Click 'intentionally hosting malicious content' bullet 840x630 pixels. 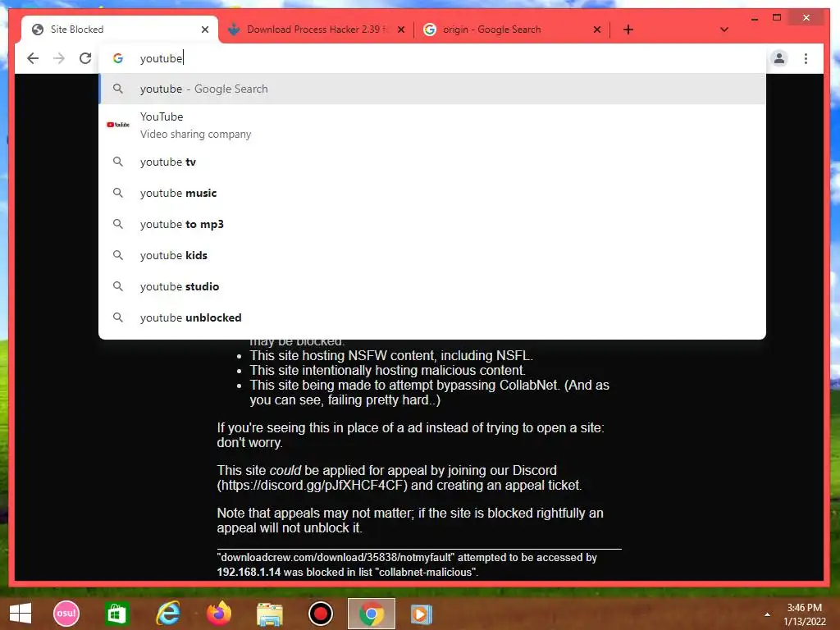pyautogui.click(x=387, y=370)
